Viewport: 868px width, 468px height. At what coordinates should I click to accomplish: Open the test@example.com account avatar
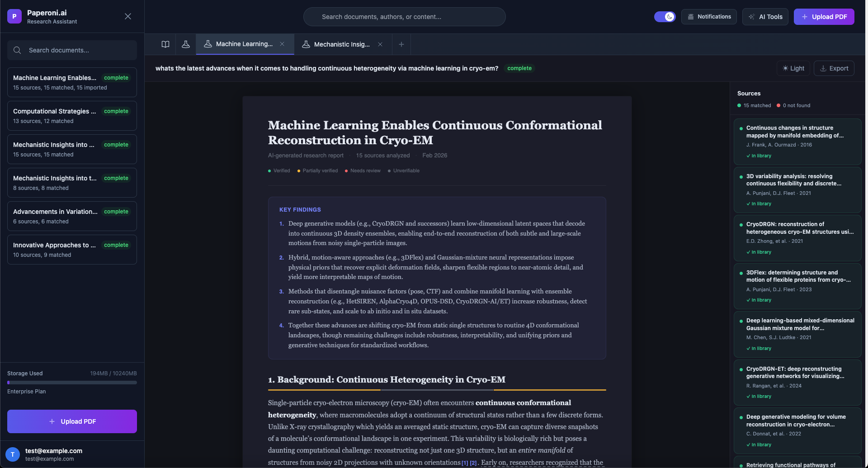tap(12, 454)
